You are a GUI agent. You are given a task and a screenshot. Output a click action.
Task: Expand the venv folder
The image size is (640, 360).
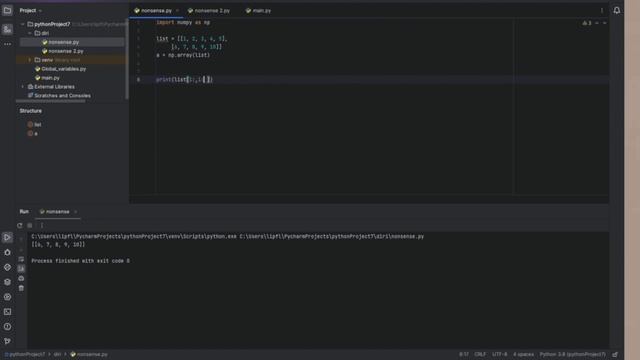click(x=30, y=60)
